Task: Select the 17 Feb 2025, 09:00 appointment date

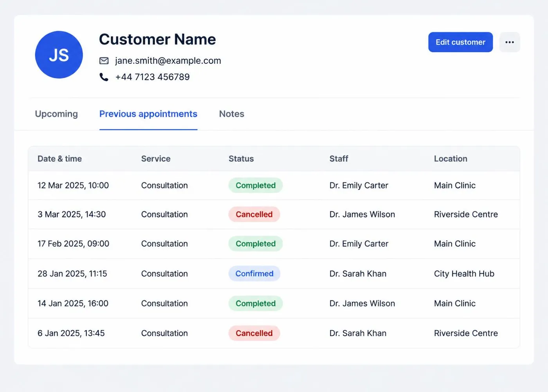Action: point(73,244)
